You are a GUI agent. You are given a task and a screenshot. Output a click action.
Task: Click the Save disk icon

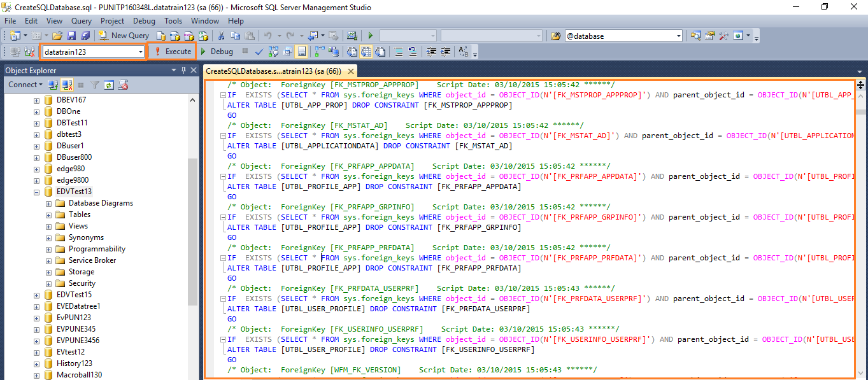tap(71, 36)
